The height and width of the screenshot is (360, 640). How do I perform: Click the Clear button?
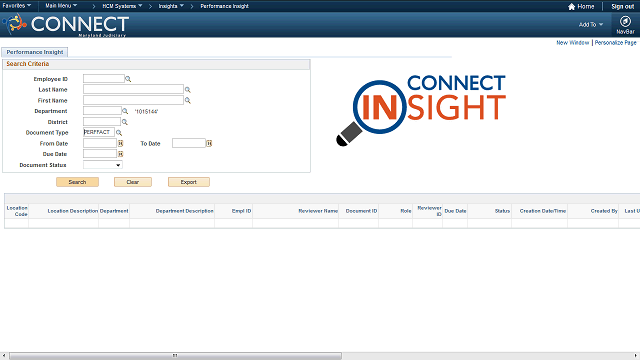(133, 182)
